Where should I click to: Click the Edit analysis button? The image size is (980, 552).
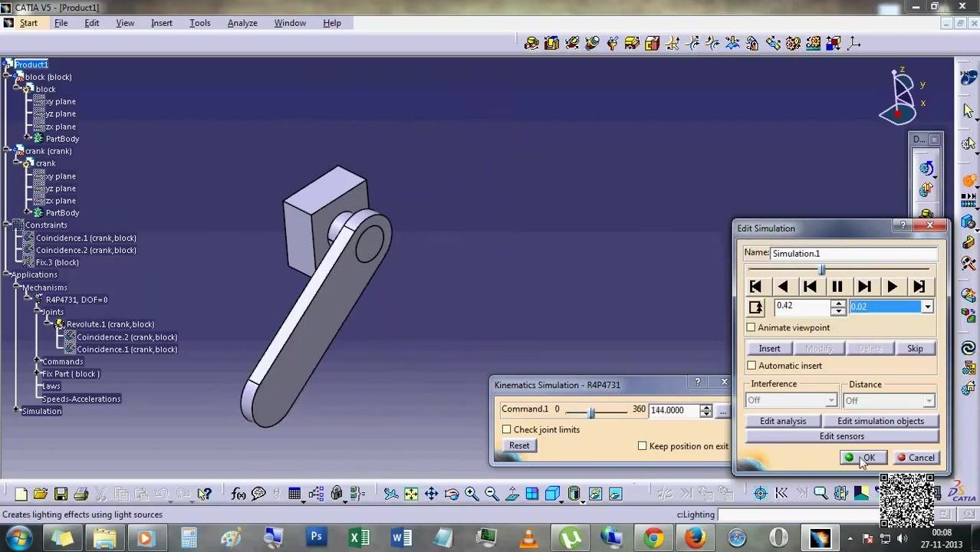[783, 421]
